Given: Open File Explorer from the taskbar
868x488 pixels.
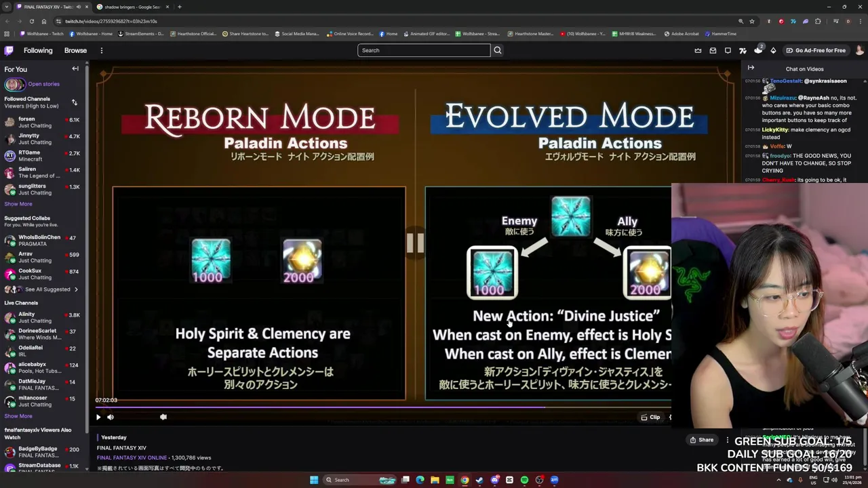Looking at the screenshot, I should [x=435, y=480].
